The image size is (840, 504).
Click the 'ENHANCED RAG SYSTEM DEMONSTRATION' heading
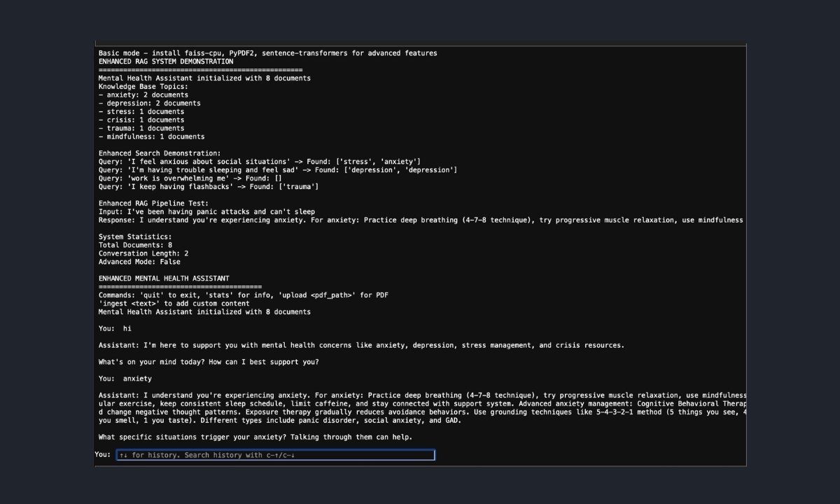(166, 62)
